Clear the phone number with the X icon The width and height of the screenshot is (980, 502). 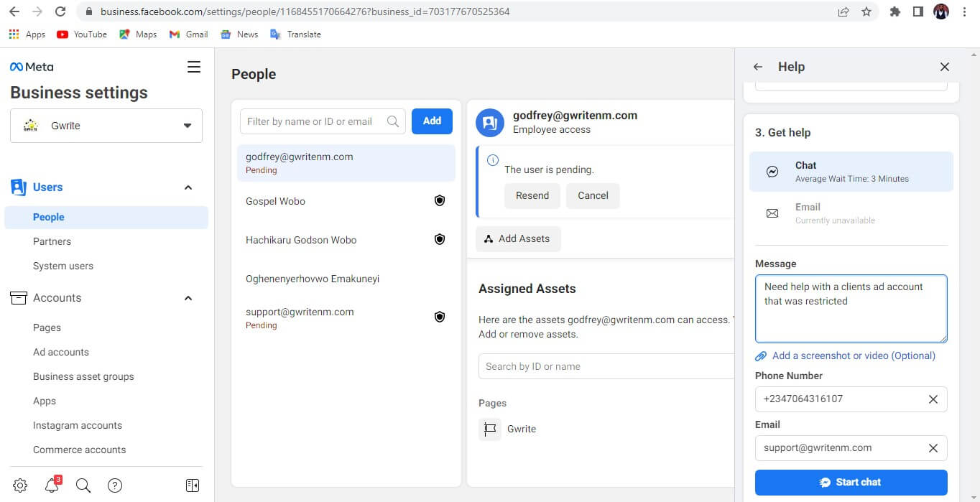click(x=933, y=399)
